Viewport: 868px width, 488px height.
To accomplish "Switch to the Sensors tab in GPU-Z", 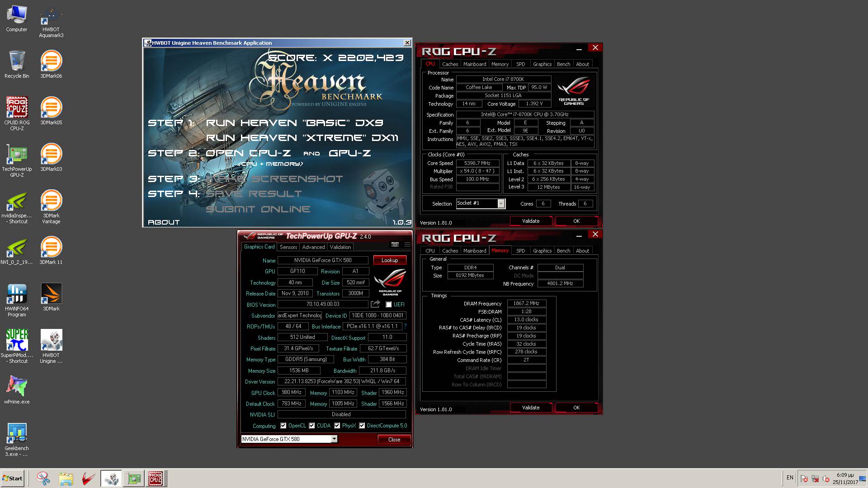I will pyautogui.click(x=288, y=247).
